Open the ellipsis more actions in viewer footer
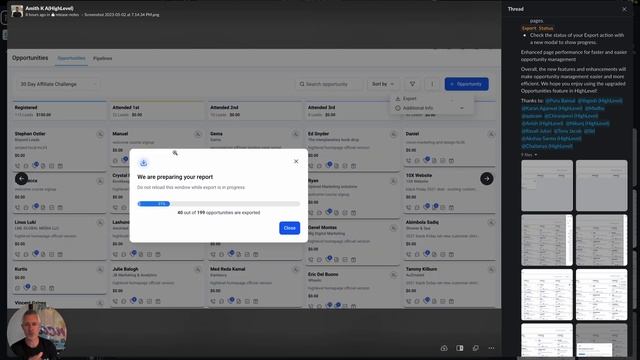 (491, 348)
